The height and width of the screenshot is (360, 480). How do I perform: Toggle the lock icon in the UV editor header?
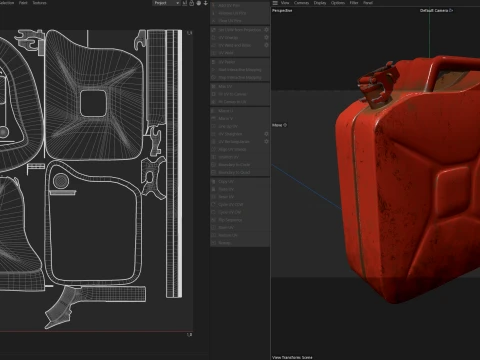click(192, 3)
